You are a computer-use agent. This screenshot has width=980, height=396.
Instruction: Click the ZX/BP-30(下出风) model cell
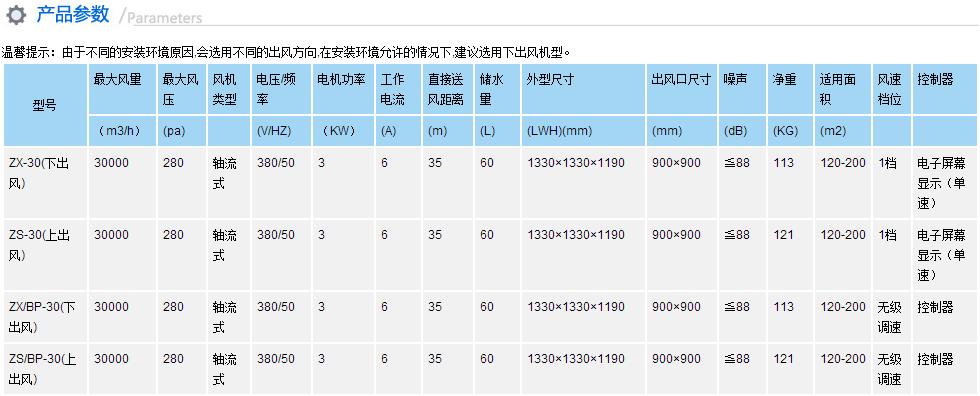[x=43, y=317]
